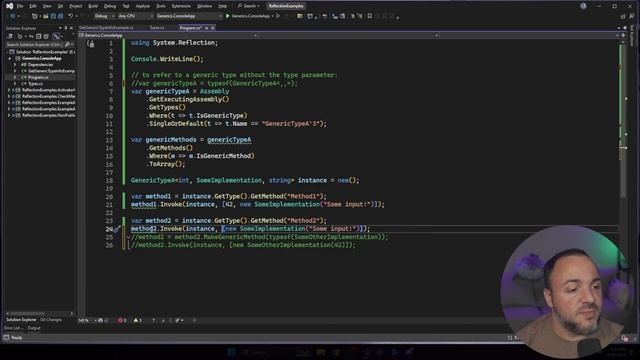Pin the Program.cs tab
Viewport: 640px width, 360px height.
pos(207,28)
